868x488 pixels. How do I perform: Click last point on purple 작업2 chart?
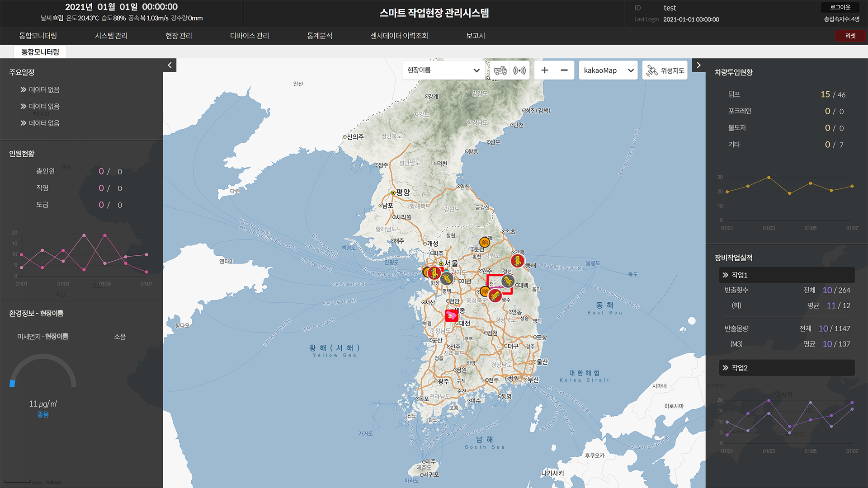tap(852, 403)
